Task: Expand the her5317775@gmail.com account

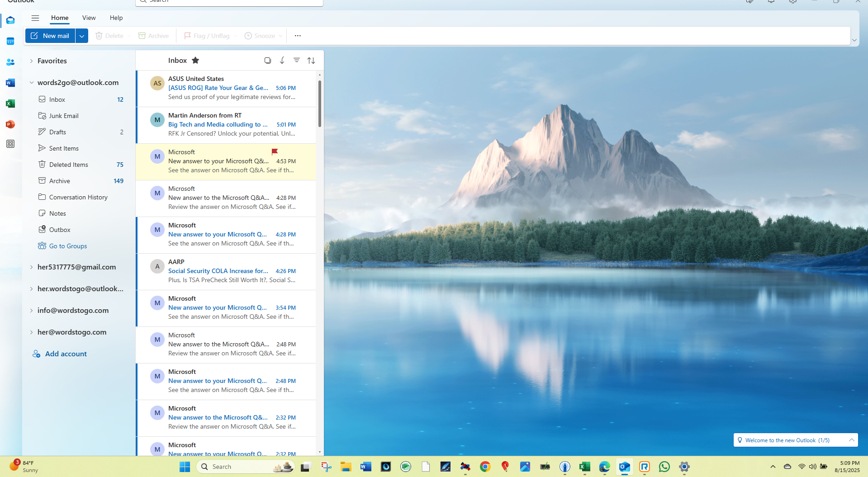Action: pyautogui.click(x=31, y=267)
